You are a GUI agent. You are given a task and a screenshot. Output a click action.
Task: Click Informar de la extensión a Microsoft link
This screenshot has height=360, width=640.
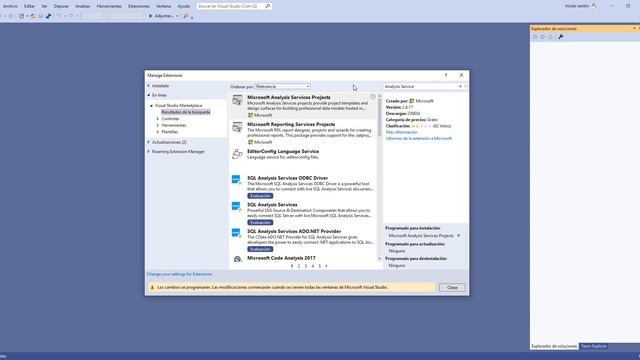[419, 138]
